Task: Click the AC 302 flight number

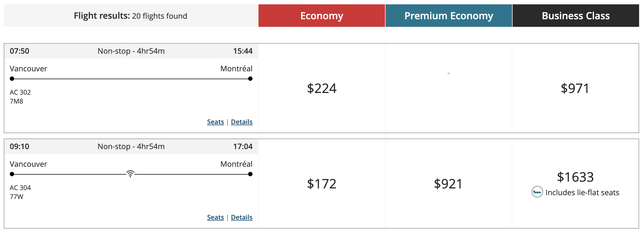Action: point(20,92)
